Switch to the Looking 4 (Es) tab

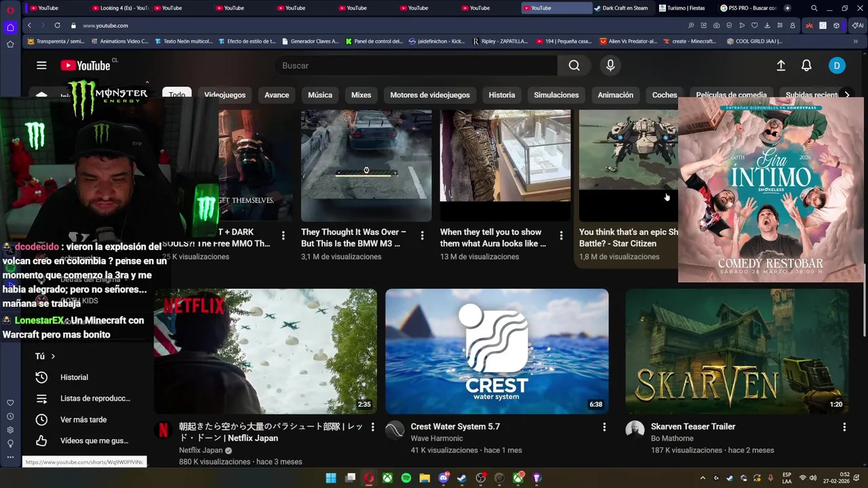point(120,8)
